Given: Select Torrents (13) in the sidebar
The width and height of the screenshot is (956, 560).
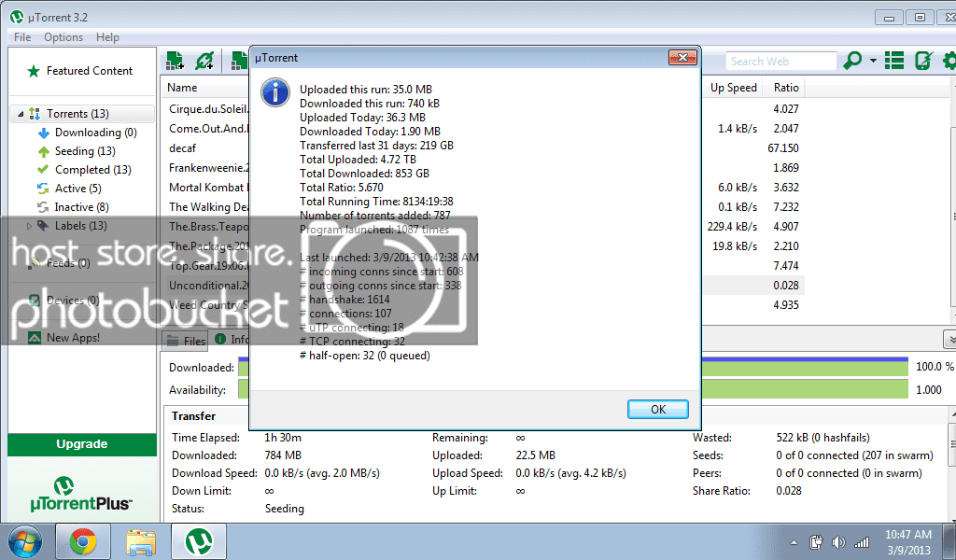Looking at the screenshot, I should pyautogui.click(x=78, y=114).
